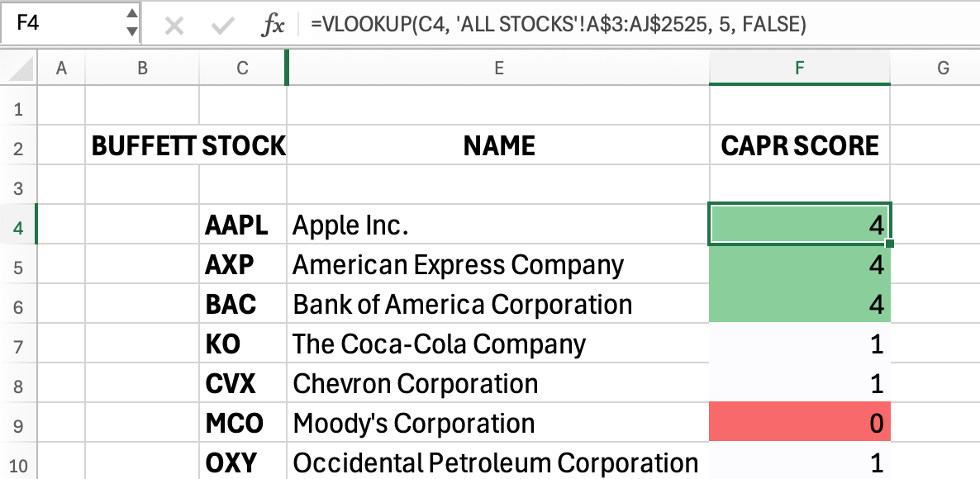
Task: Open the Insert Function fx icon
Action: point(273,26)
